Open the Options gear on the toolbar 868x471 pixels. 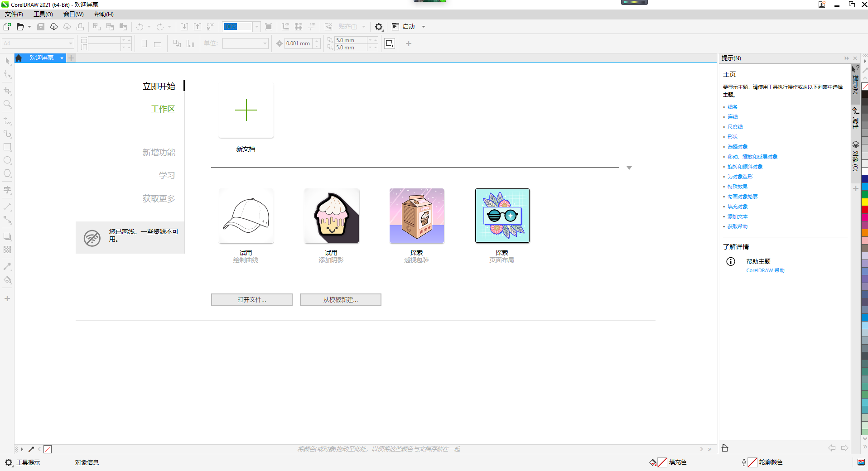(x=379, y=27)
